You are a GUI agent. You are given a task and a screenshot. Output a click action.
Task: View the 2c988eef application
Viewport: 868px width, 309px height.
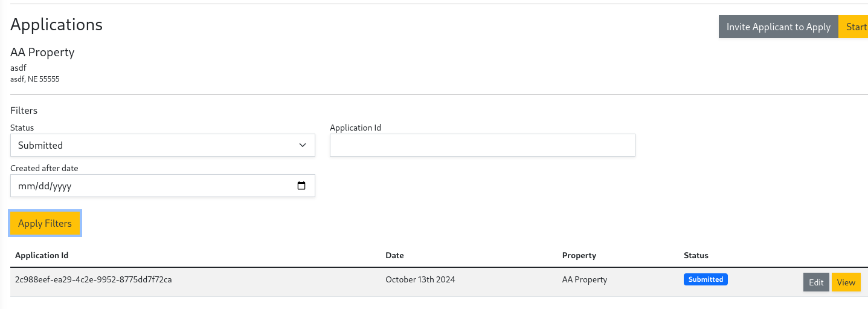click(846, 282)
